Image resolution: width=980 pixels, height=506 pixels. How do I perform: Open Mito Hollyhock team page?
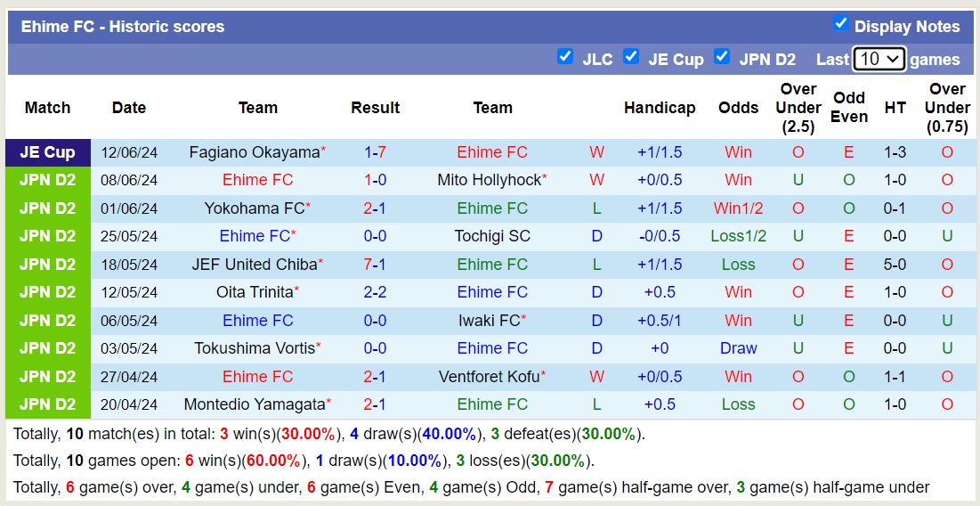point(489,180)
